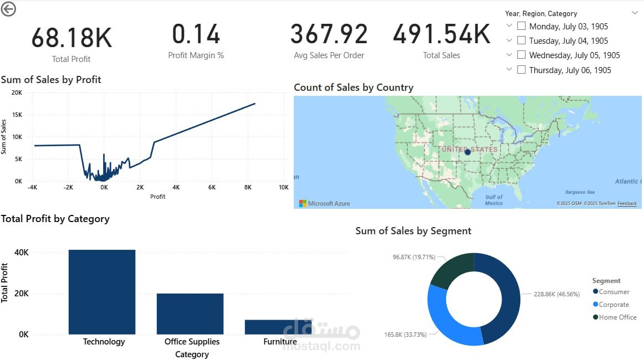Click the Feedback link on the map

[627, 203]
